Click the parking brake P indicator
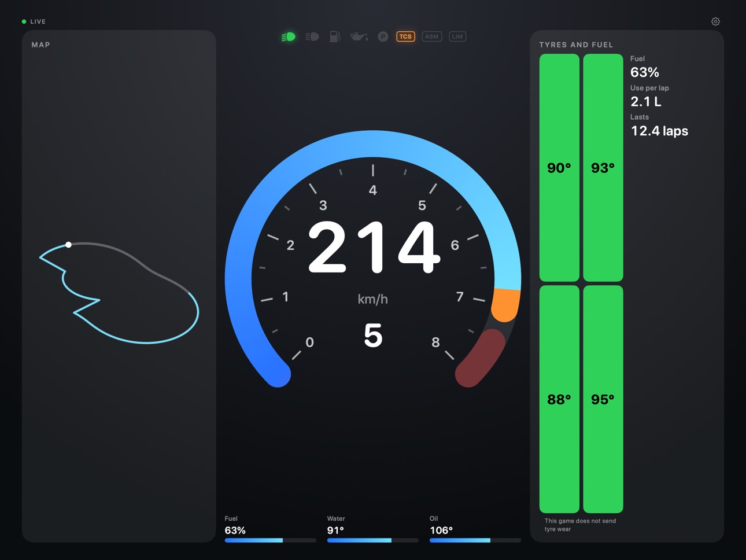 [383, 36]
